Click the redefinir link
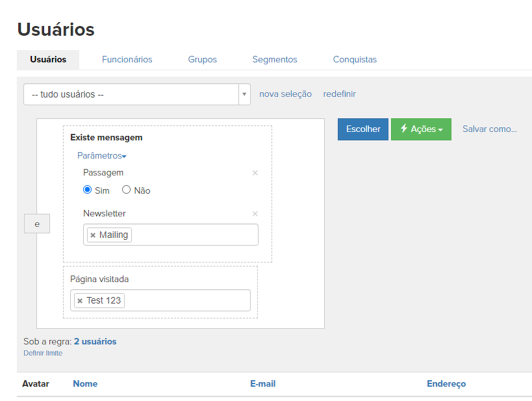The height and width of the screenshot is (401, 532). click(x=339, y=94)
